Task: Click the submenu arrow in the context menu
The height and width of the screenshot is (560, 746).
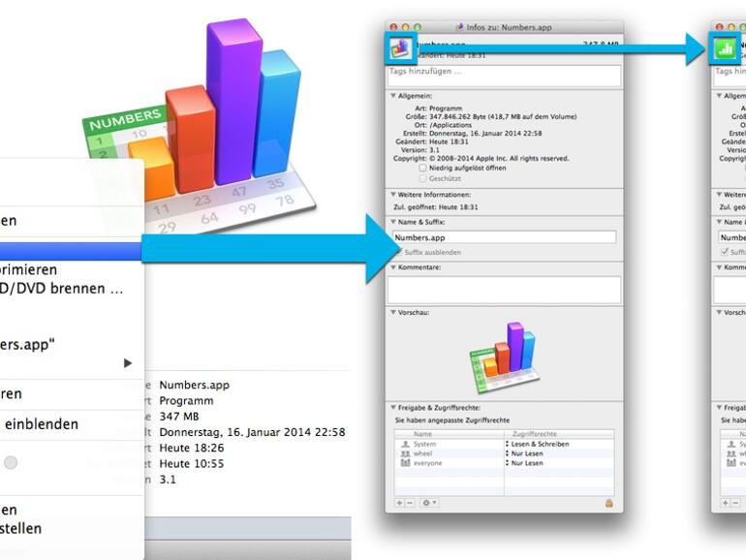Action: [128, 363]
